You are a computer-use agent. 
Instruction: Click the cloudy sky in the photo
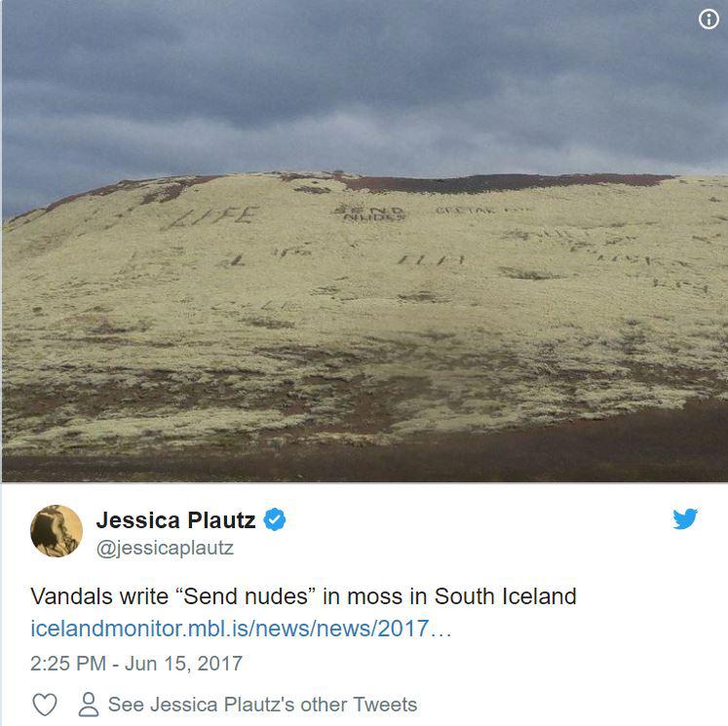(x=363, y=84)
